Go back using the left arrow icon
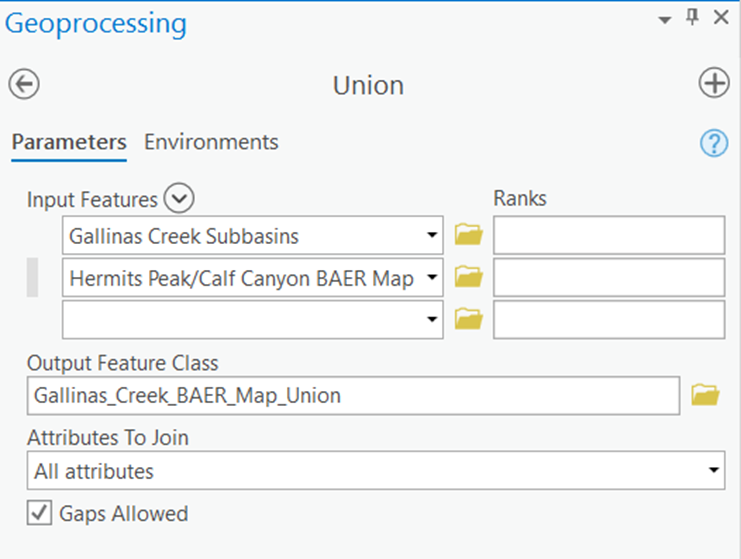 point(23,84)
